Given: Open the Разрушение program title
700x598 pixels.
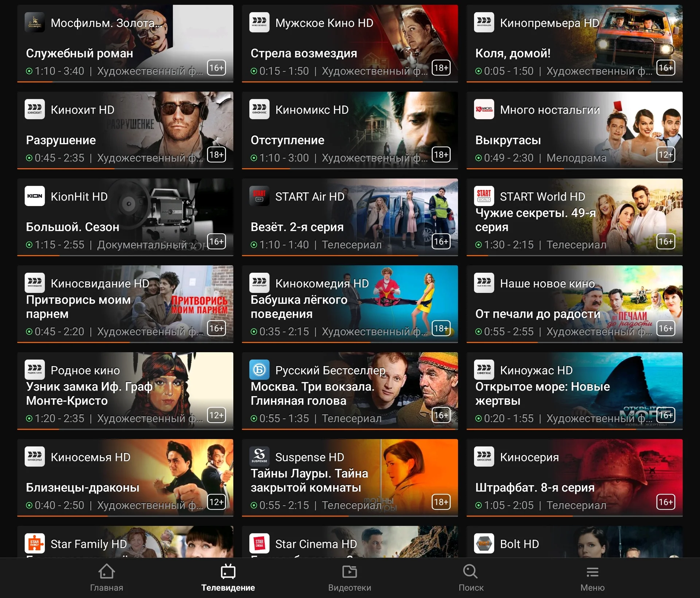Looking at the screenshot, I should tap(61, 140).
